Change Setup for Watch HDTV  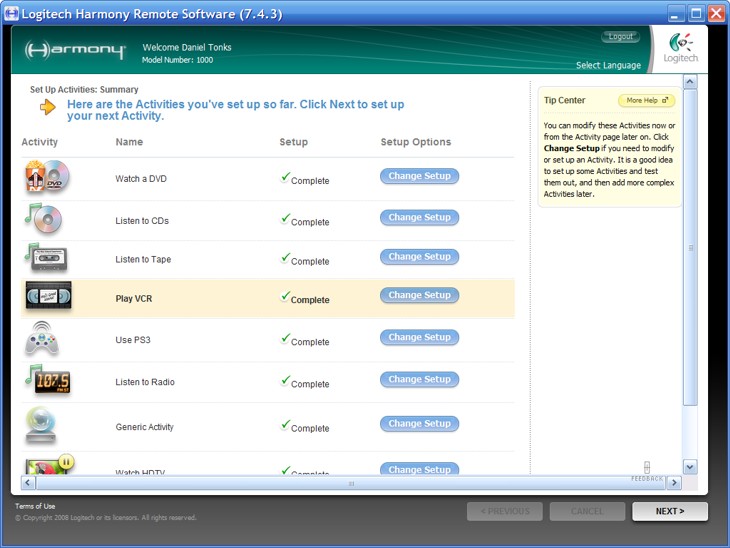click(x=419, y=468)
